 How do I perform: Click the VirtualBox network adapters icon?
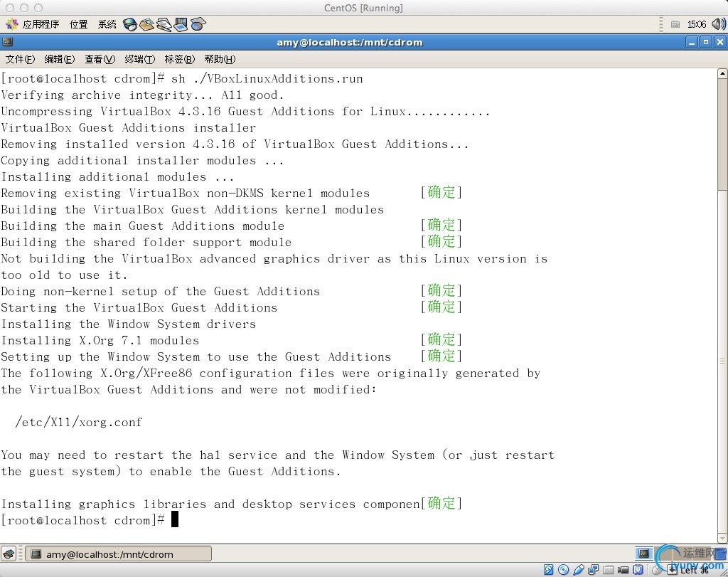(x=594, y=570)
